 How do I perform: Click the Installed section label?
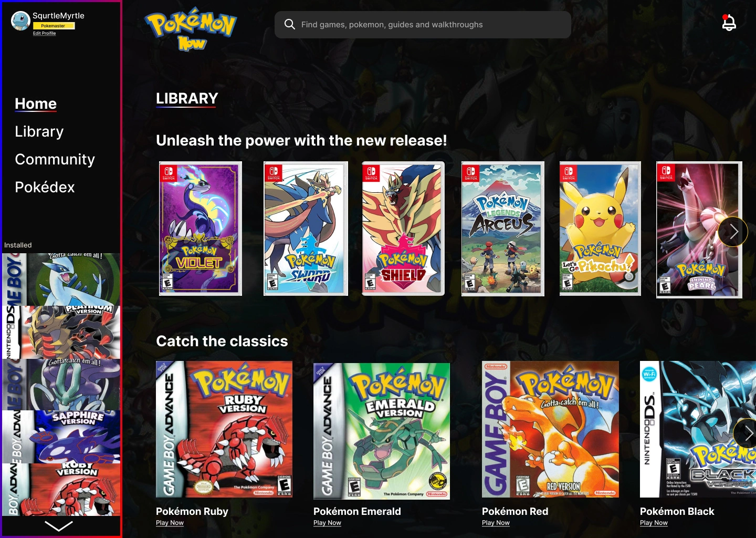pos(18,245)
